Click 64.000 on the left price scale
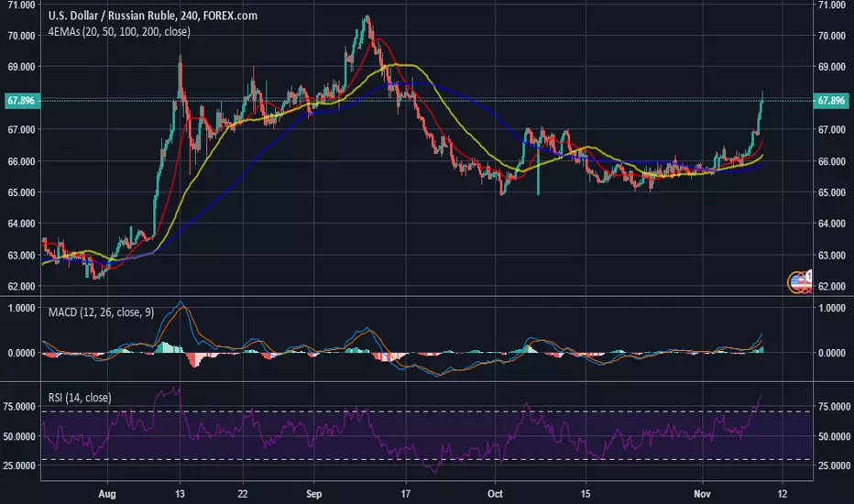The image size is (854, 504). pos(22,224)
